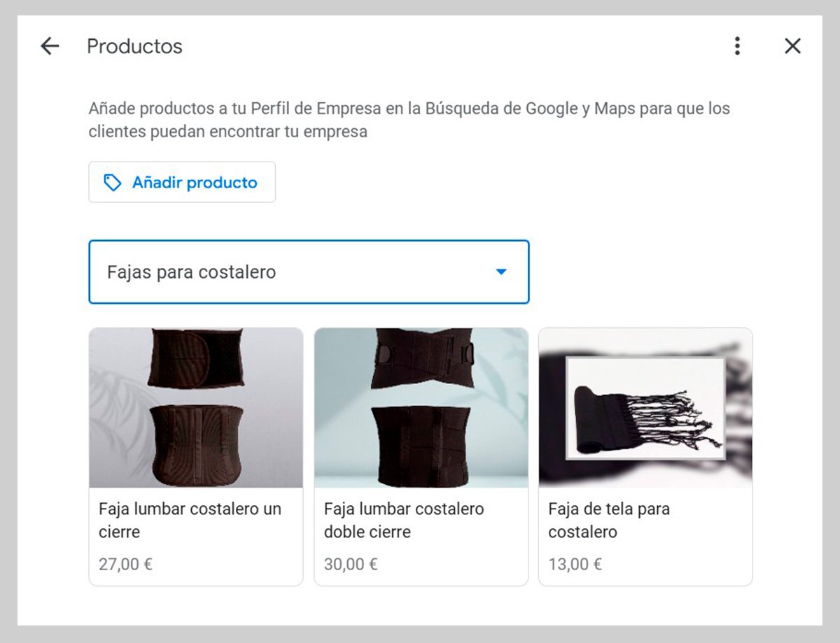Open the Fajas para costalero combo box
The image size is (840, 643).
309,272
